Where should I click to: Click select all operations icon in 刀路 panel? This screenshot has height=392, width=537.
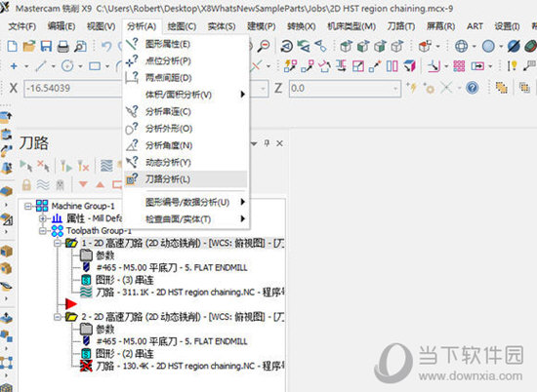(x=26, y=166)
